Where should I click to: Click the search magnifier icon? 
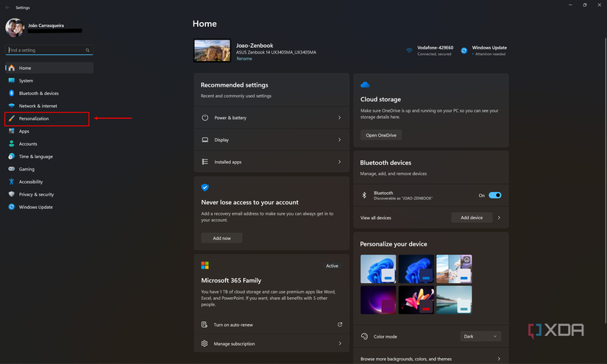(x=88, y=50)
